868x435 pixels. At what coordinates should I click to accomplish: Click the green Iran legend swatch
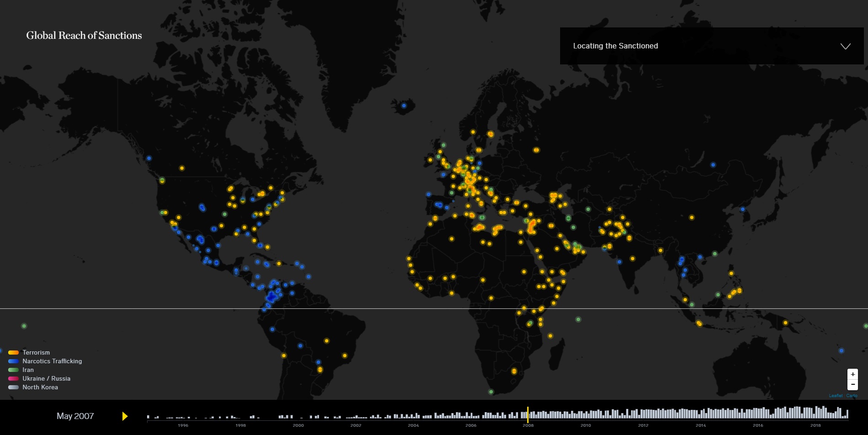tap(13, 370)
